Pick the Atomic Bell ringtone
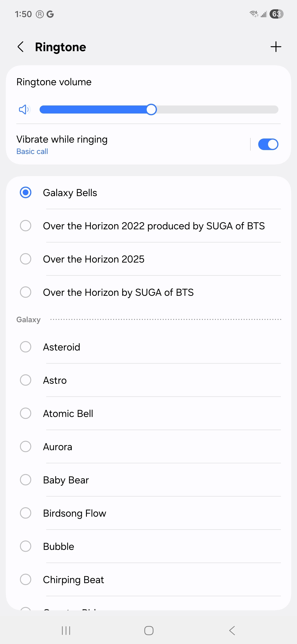297x644 pixels. click(68, 413)
